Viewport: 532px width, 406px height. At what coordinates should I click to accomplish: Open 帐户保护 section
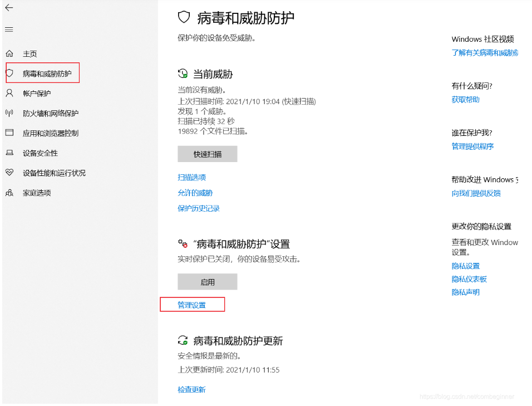pos(37,94)
